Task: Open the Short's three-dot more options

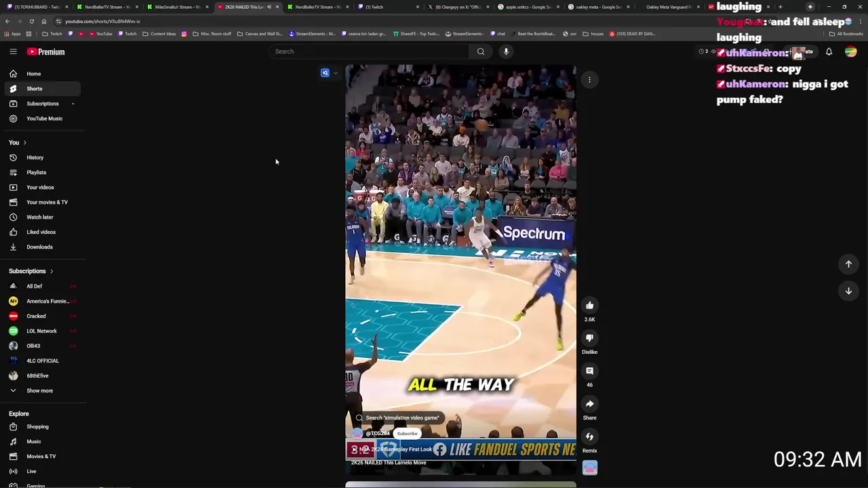Action: tap(589, 80)
